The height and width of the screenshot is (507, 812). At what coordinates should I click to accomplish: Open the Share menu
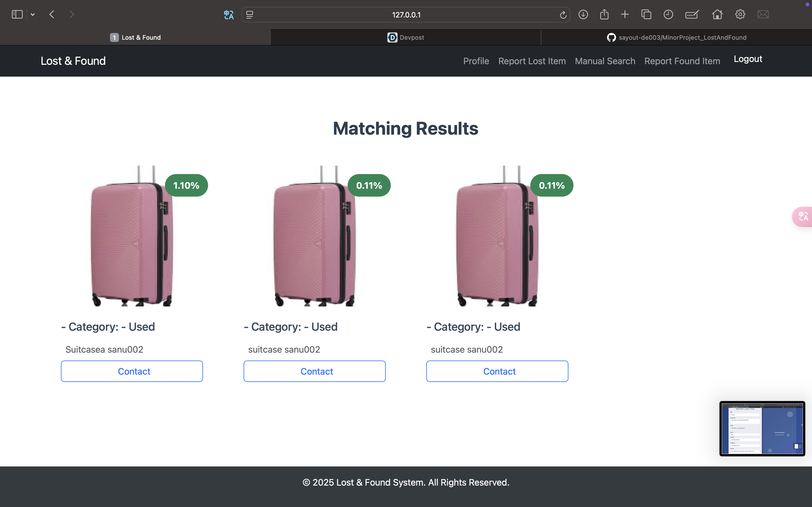click(604, 14)
